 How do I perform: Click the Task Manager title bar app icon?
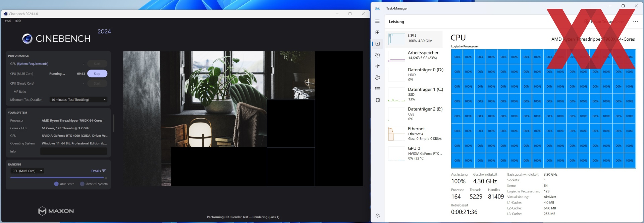[377, 8]
